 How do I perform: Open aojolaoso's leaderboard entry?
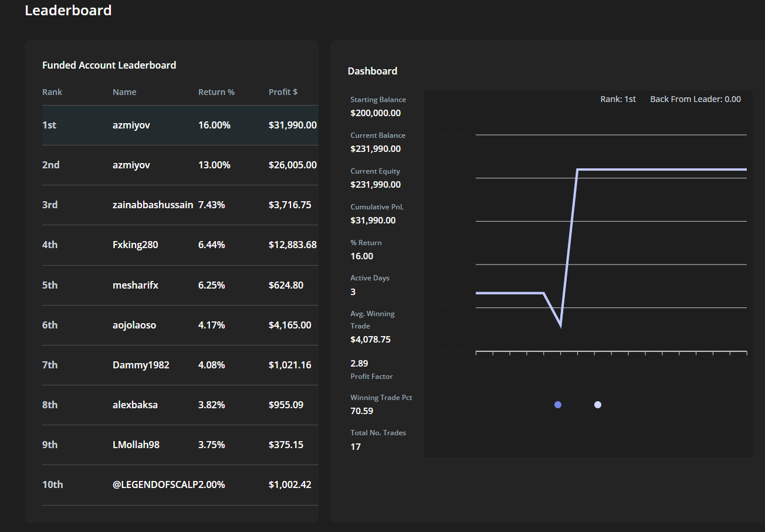click(x=134, y=325)
